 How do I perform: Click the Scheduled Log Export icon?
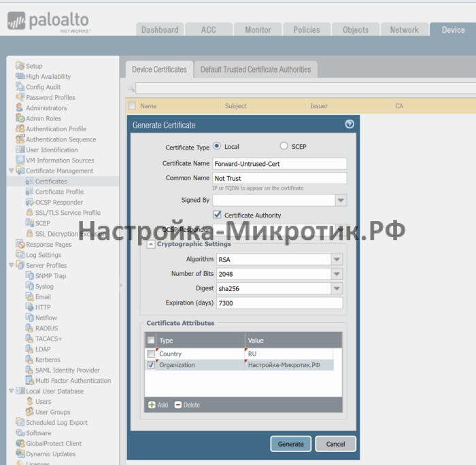tap(20, 422)
